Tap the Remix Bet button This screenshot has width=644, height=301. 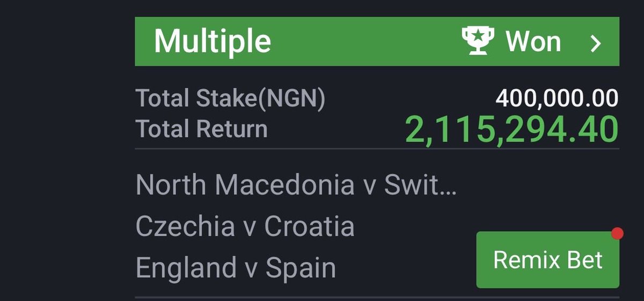547,260
